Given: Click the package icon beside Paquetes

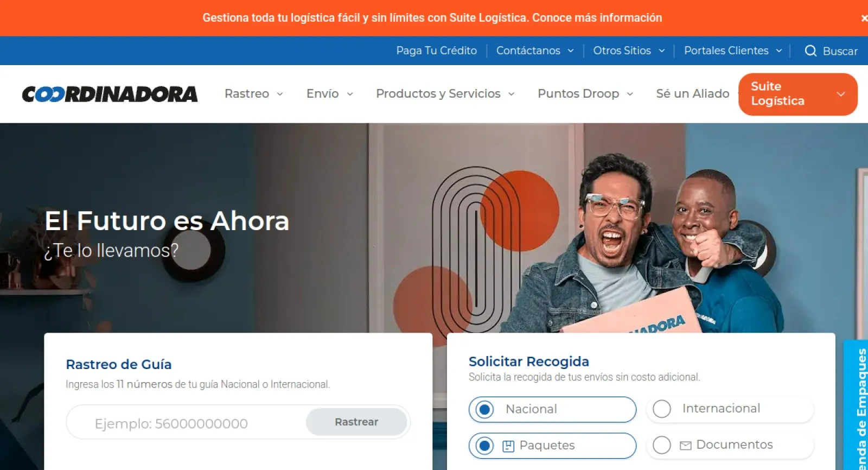Looking at the screenshot, I should (508, 446).
